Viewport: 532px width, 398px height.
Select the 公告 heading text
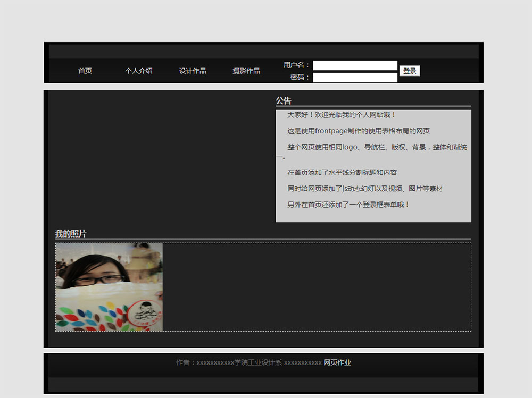tap(284, 100)
